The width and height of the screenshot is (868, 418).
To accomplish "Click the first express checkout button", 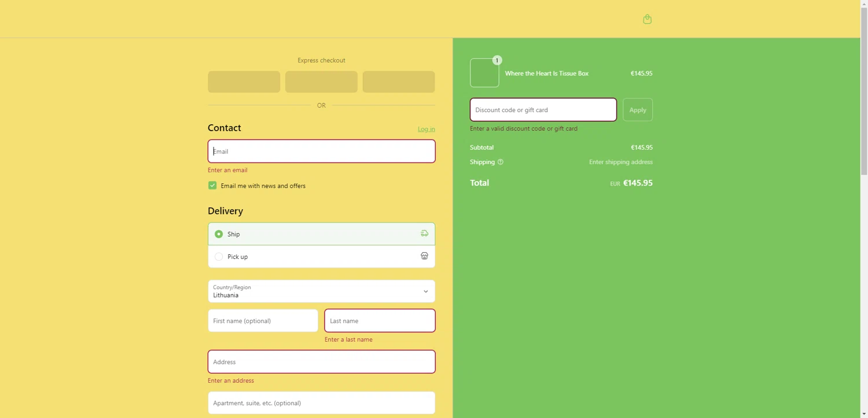I will pos(244,82).
